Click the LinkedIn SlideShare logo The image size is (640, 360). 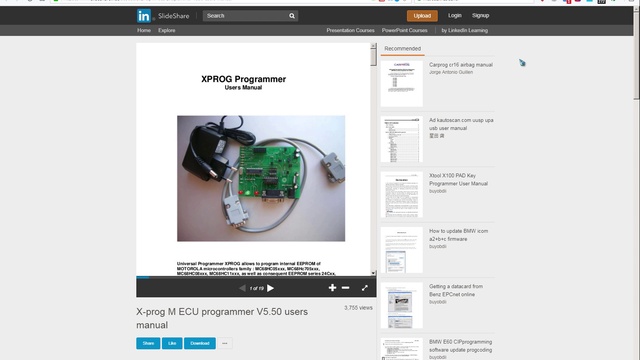point(163,16)
